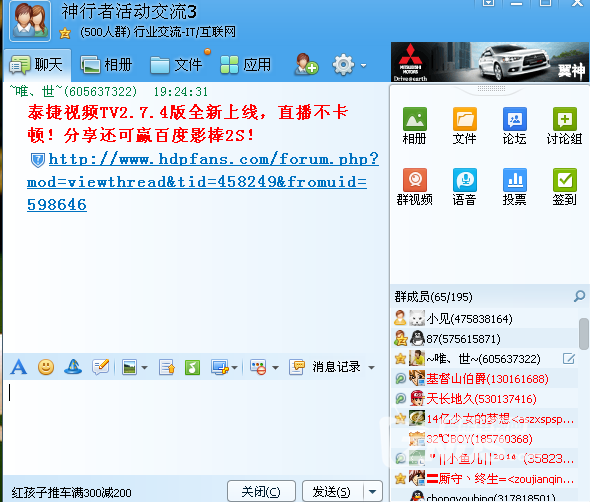Expand the screen capture dropdown arrow
The image size is (590, 502).
click(x=234, y=367)
